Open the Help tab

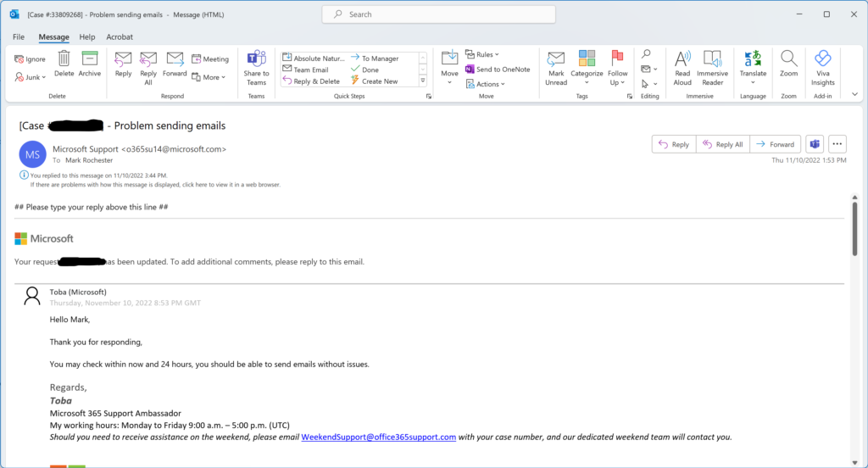pos(87,37)
